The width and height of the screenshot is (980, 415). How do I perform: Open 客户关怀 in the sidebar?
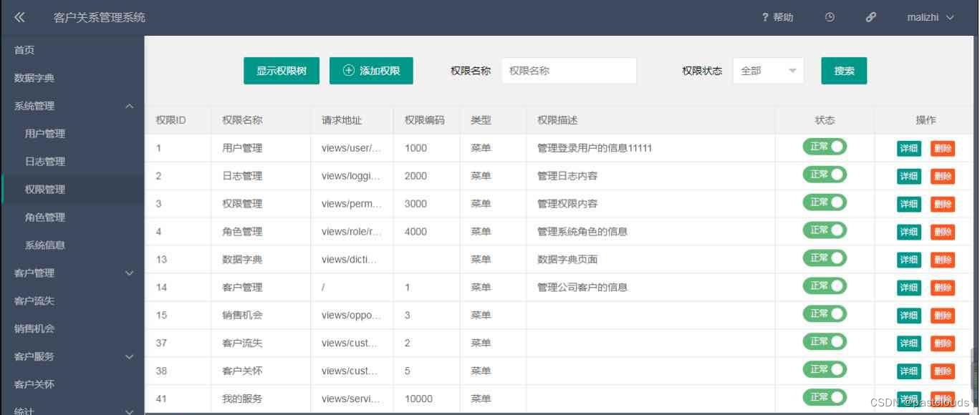click(72, 385)
